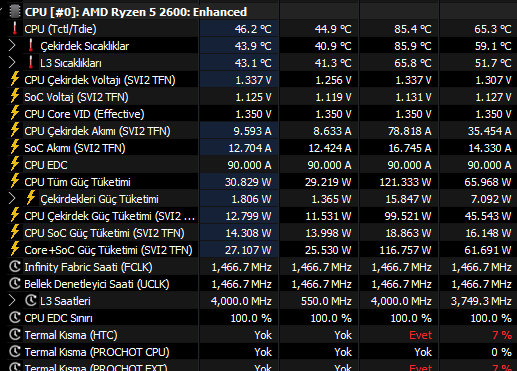Click the 61.691 W average Core+SoC power value

tap(488, 250)
